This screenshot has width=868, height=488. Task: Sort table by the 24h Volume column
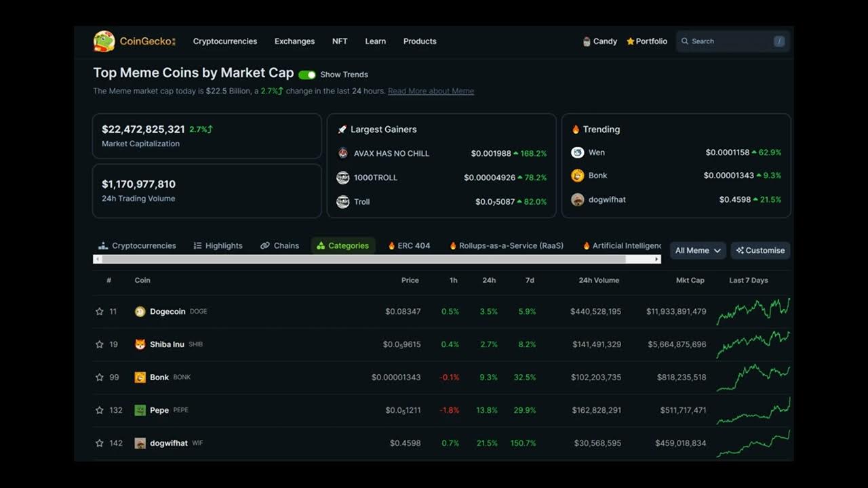[599, 281]
